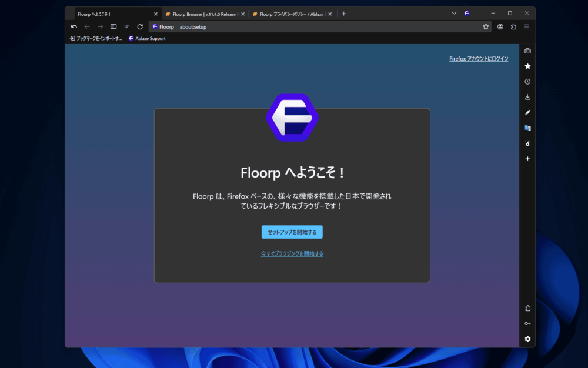Open the Ablaze Support bookmark
588x368 pixels.
click(147, 38)
